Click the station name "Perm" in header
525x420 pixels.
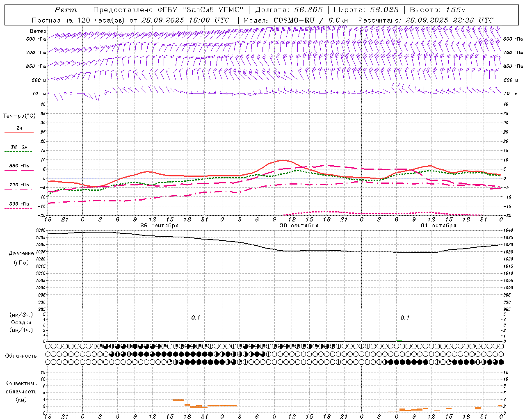[x=65, y=10]
